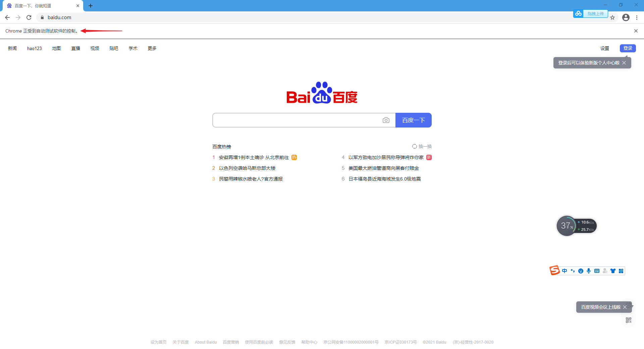644x349 pixels.
Task: Click 关于百度 footer link
Action: click(x=181, y=342)
